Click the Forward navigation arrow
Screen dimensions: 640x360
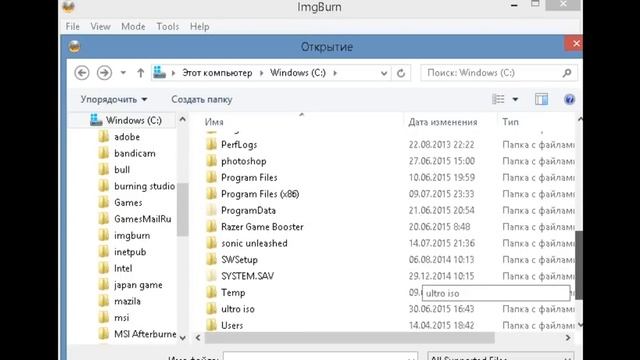104,73
